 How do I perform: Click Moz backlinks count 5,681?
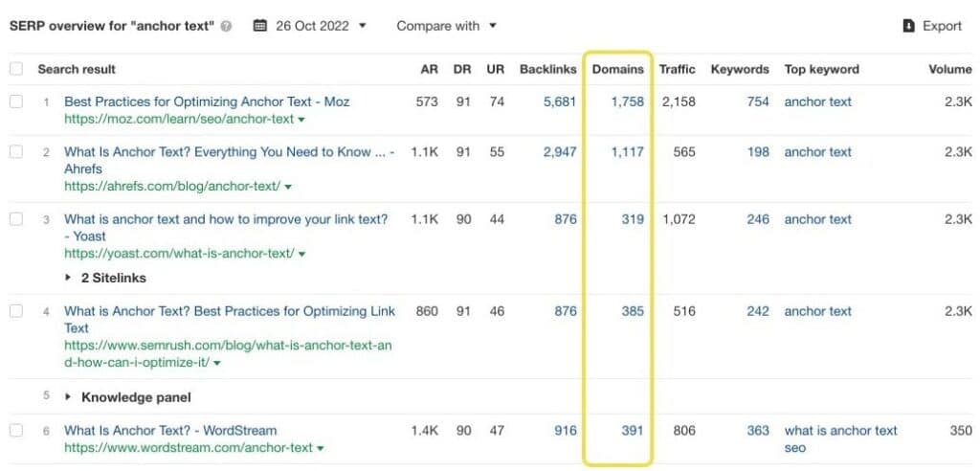[x=559, y=101]
